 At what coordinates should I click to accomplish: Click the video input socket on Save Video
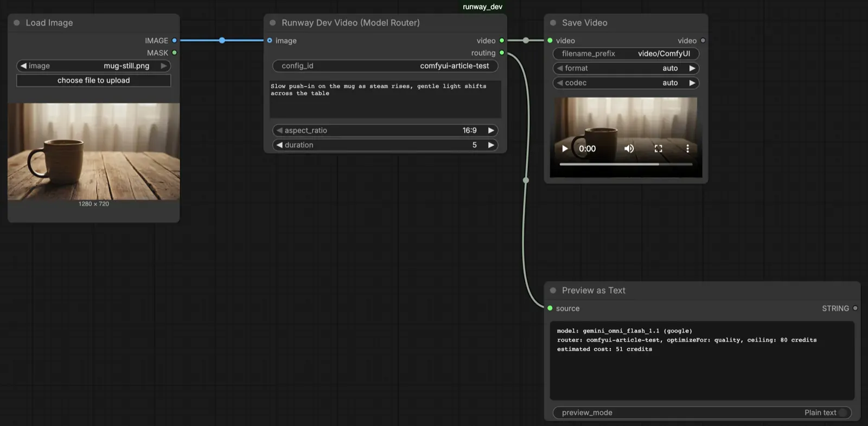pos(550,41)
